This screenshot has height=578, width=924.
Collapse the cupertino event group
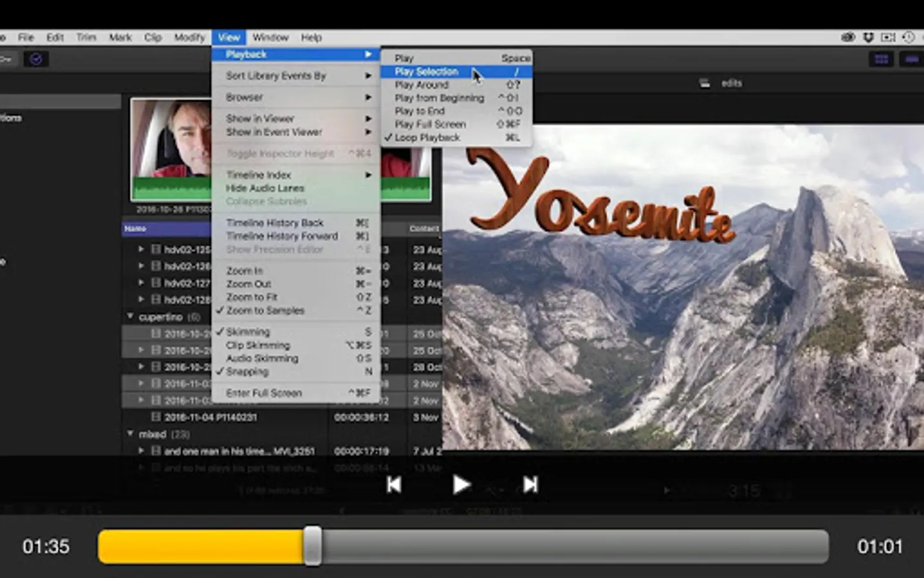click(x=130, y=317)
